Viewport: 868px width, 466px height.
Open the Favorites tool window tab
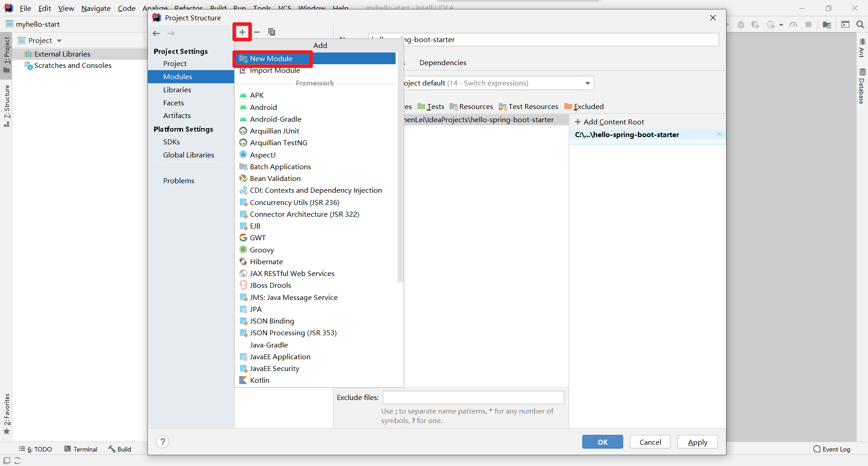7,414
